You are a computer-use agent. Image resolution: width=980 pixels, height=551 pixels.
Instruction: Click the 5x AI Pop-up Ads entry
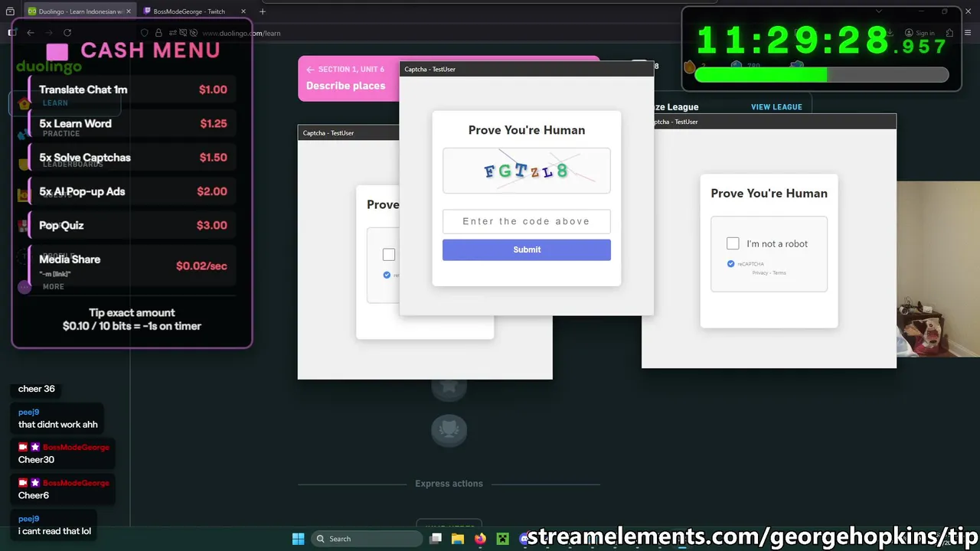tap(133, 191)
